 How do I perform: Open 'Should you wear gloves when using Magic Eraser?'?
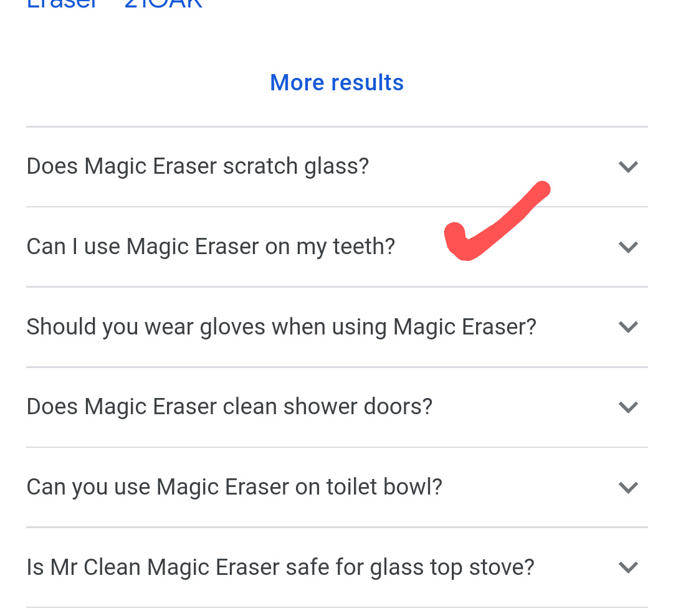pyautogui.click(x=281, y=327)
